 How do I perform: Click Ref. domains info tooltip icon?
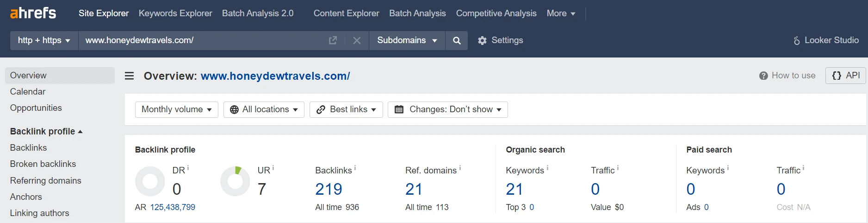460,168
